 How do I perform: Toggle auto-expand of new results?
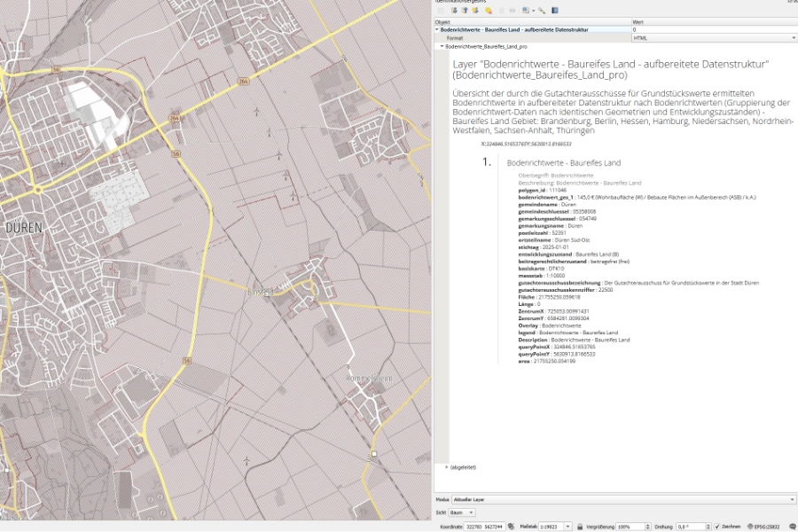(x=475, y=12)
